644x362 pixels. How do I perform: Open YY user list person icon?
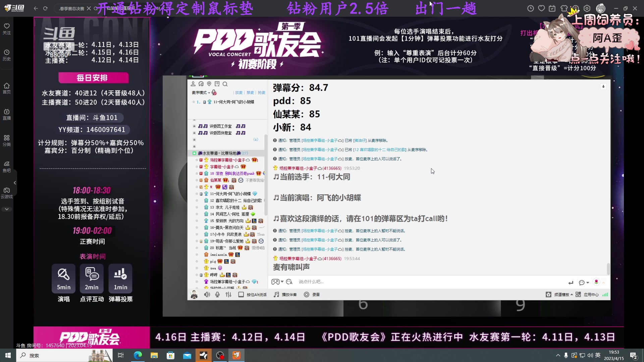tap(193, 84)
